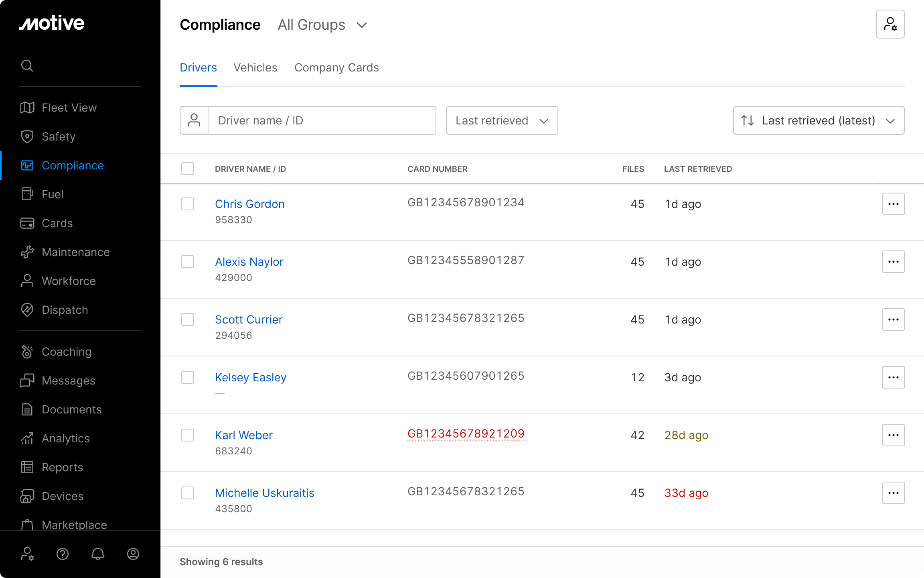Open the Fuel pump icon
The height and width of the screenshot is (578, 924).
27,194
